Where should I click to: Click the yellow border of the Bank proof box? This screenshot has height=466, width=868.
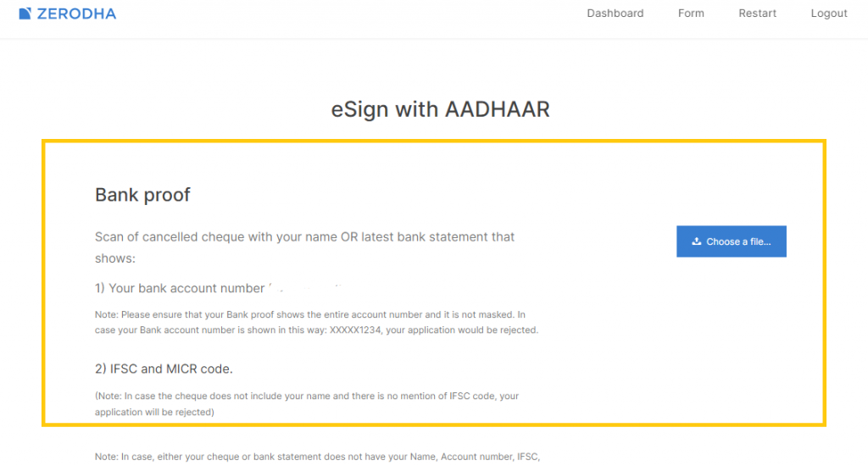click(x=434, y=141)
